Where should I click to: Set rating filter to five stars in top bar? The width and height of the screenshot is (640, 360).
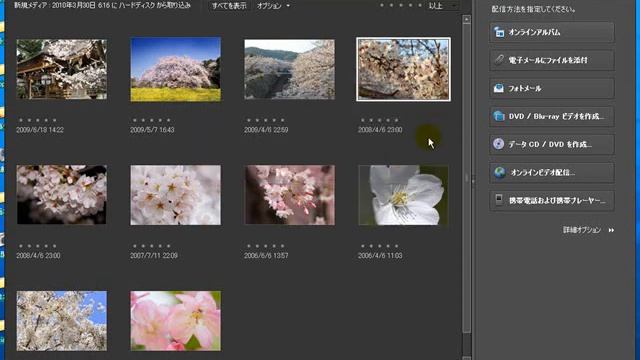(420, 6)
